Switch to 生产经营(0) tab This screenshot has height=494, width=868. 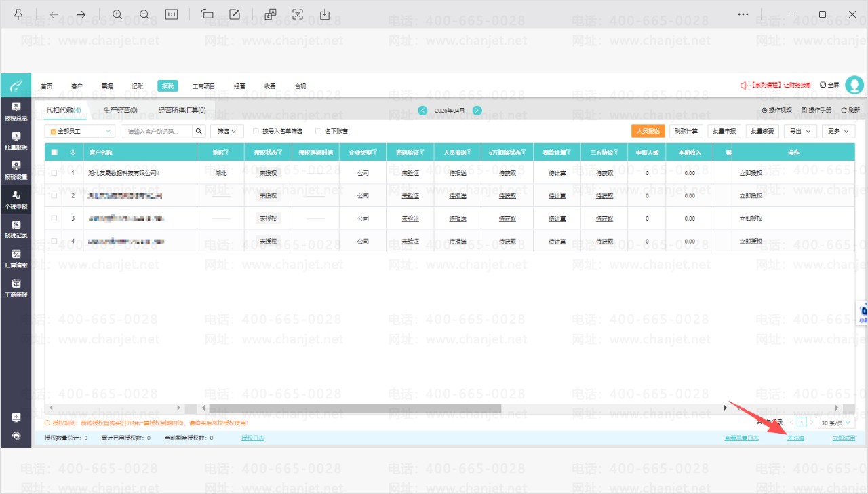120,110
